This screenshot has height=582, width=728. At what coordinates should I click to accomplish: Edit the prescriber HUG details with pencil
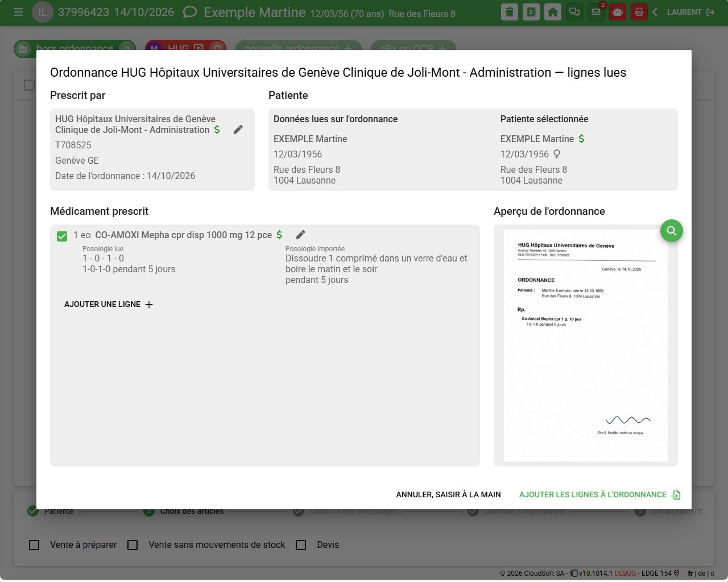tap(238, 130)
